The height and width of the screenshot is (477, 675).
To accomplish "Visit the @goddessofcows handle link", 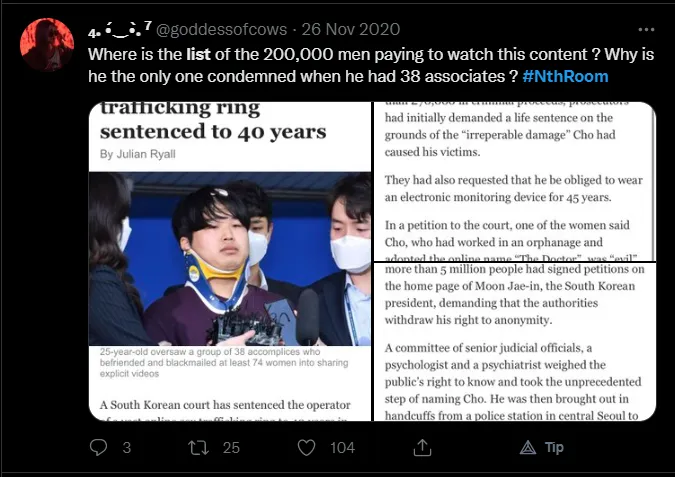I will (x=221, y=29).
